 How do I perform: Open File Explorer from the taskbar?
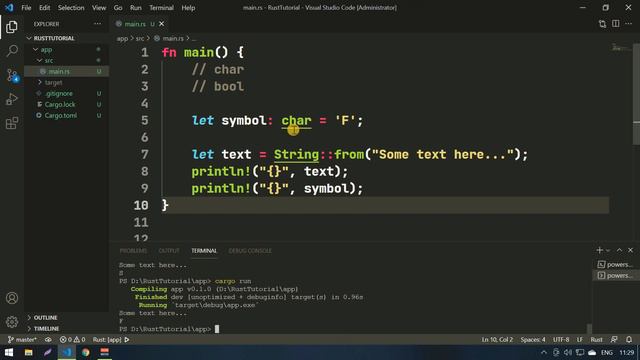pyautogui.click(x=28, y=352)
